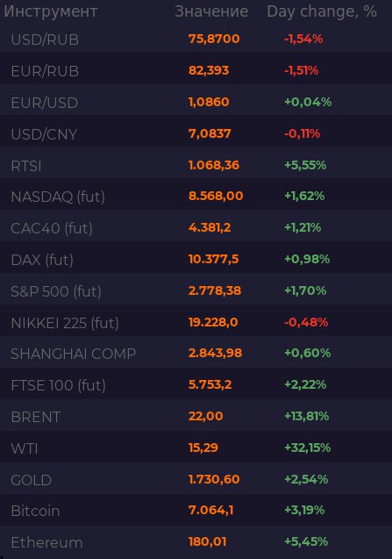Select SHANGHAI COMP index
392x559 pixels.
coord(74,354)
